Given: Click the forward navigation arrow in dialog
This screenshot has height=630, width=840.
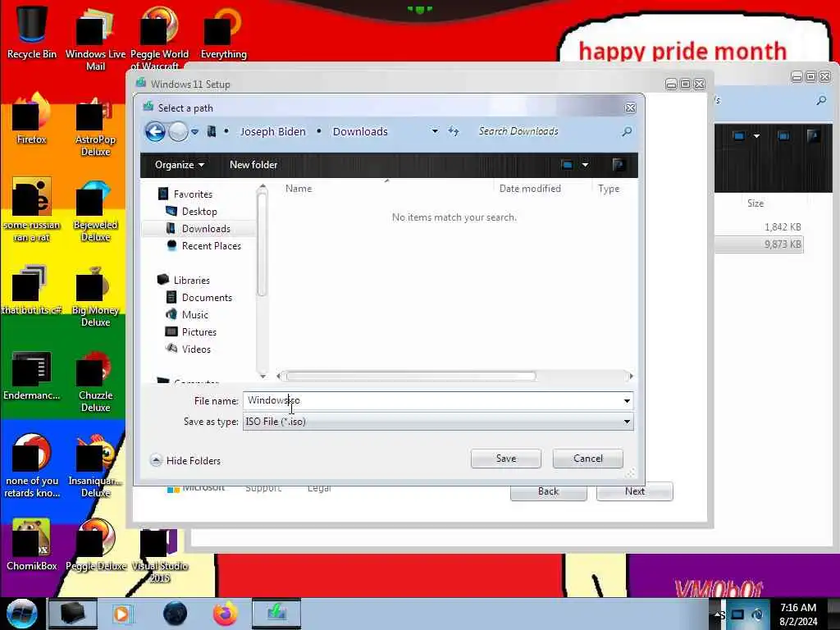Looking at the screenshot, I should [178, 131].
